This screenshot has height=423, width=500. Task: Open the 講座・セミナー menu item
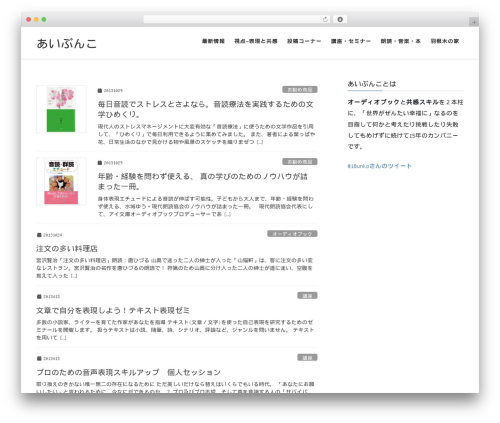(x=351, y=41)
